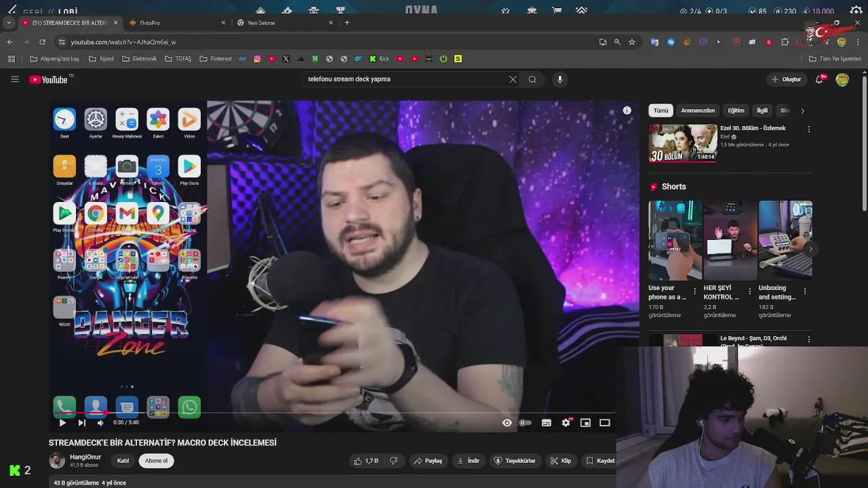
Task: Open HangiOnur channel avatar
Action: (x=57, y=461)
